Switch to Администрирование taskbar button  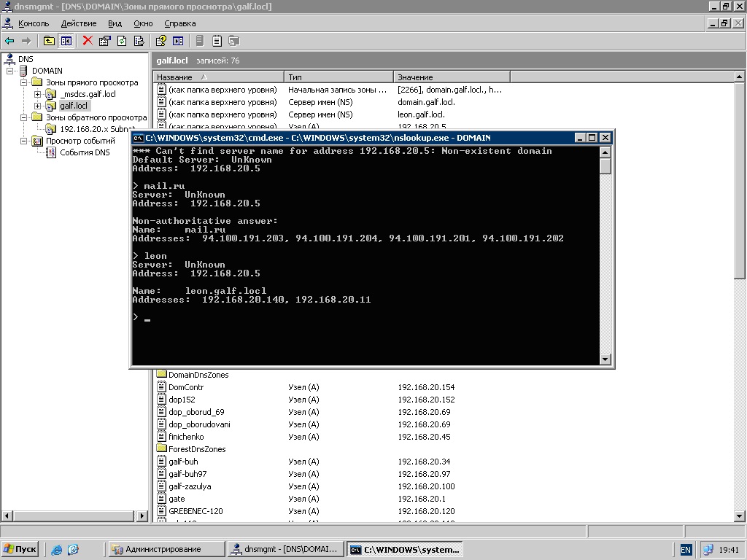166,550
